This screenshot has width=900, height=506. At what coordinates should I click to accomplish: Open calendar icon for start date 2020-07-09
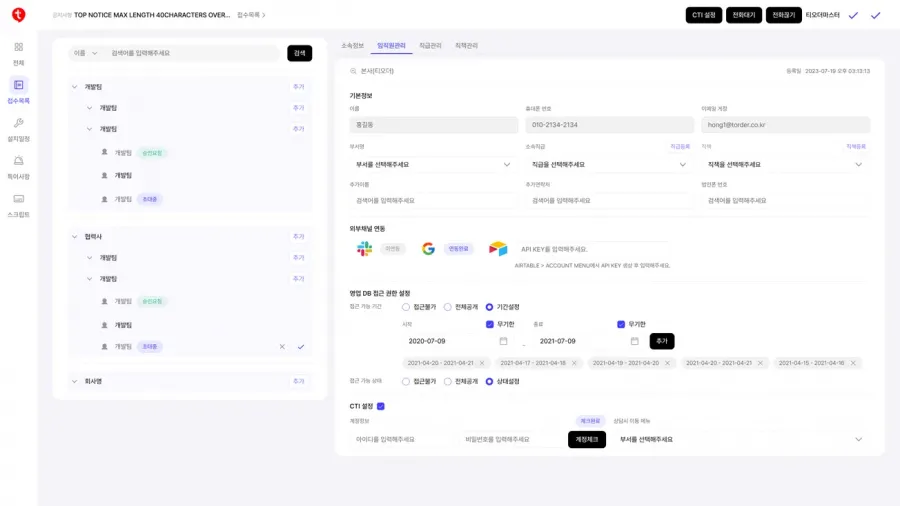(503, 341)
